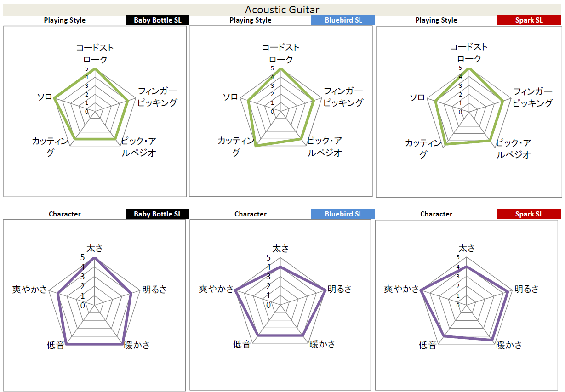Click the blue Bluebird SL label above Character chart

[x=343, y=214]
